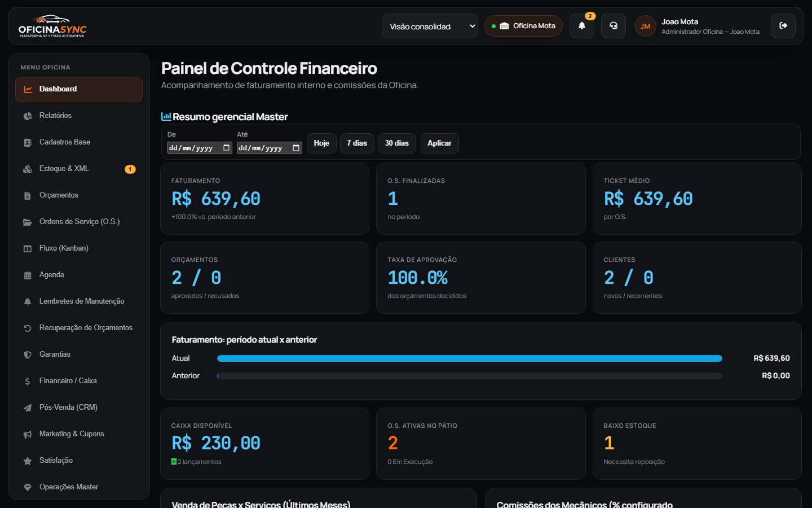Click the Faturamento R$ 639,60 card
812x508 pixels.
tap(264, 199)
